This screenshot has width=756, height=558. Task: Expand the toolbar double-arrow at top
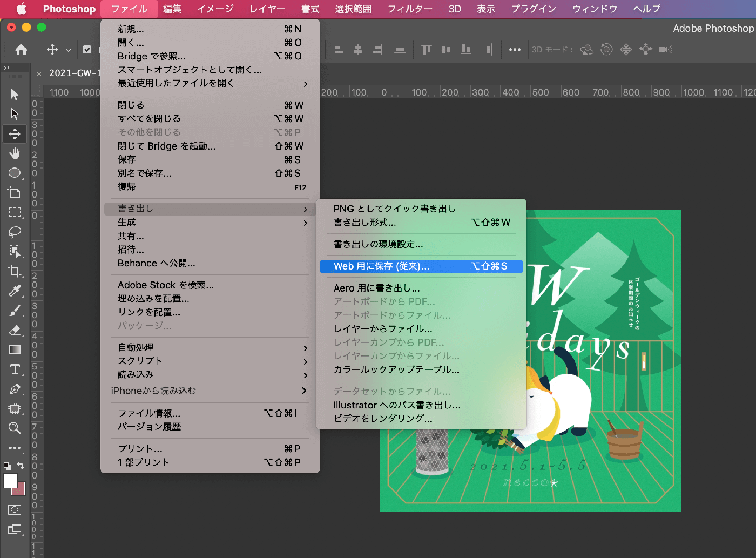(6, 68)
